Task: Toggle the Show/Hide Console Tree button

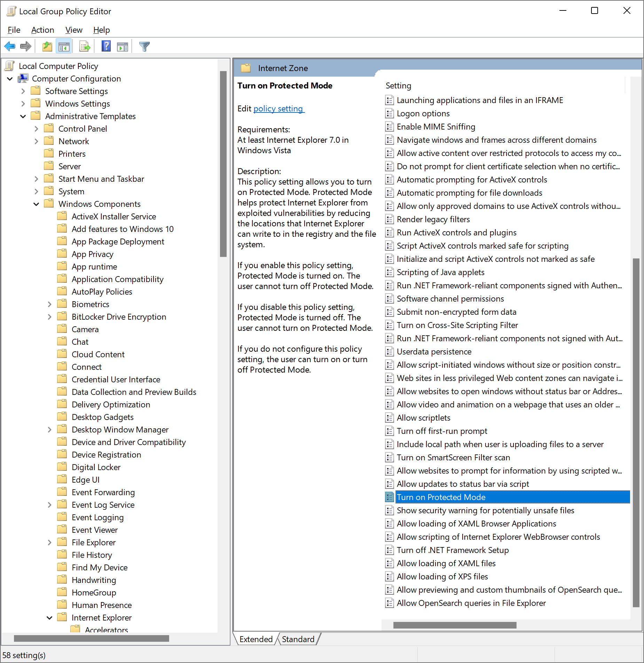Action: 64,46
